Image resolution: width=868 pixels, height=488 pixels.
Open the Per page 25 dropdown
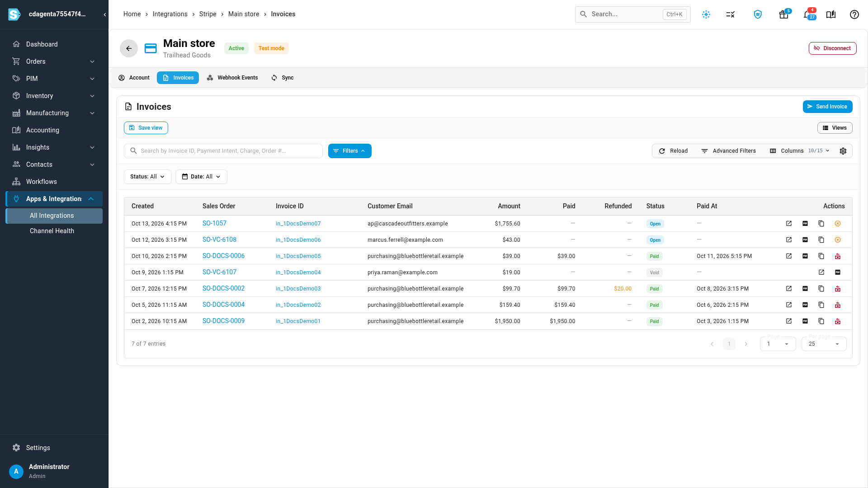(x=824, y=344)
